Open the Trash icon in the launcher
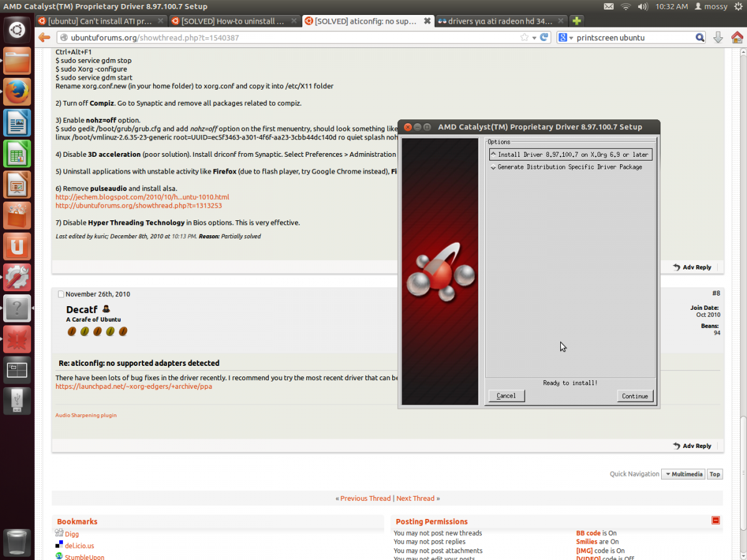 [17, 543]
